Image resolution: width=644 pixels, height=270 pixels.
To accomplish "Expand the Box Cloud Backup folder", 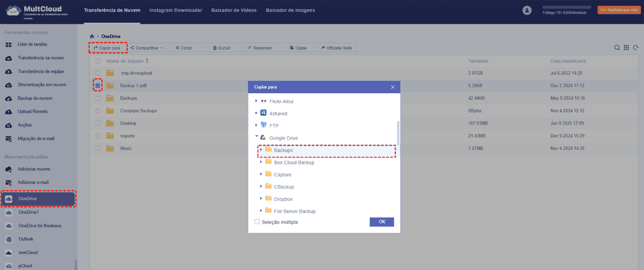I will (x=261, y=162).
